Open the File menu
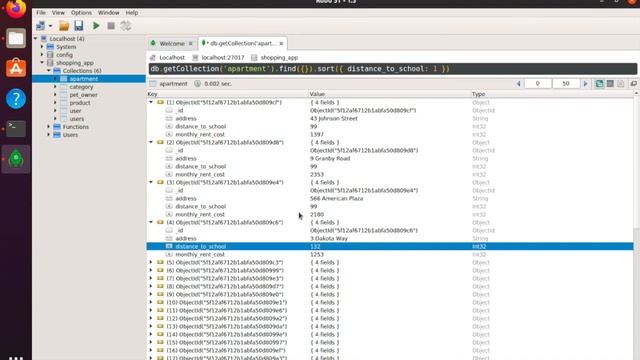640x360 pixels. (41, 13)
